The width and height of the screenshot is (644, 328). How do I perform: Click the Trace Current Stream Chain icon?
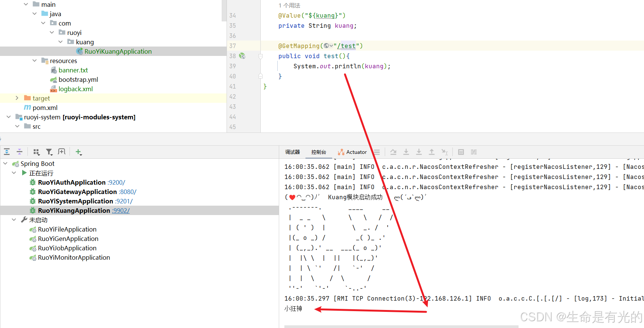[474, 152]
